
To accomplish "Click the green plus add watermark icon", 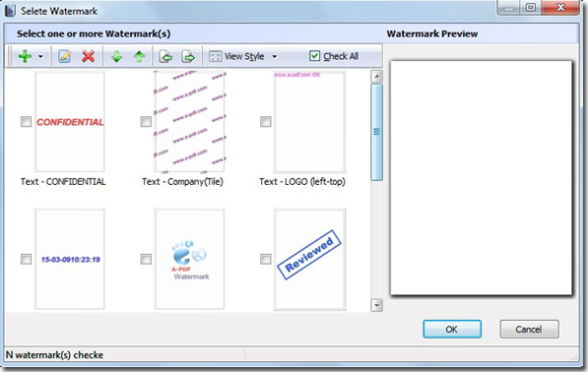I will coord(25,56).
